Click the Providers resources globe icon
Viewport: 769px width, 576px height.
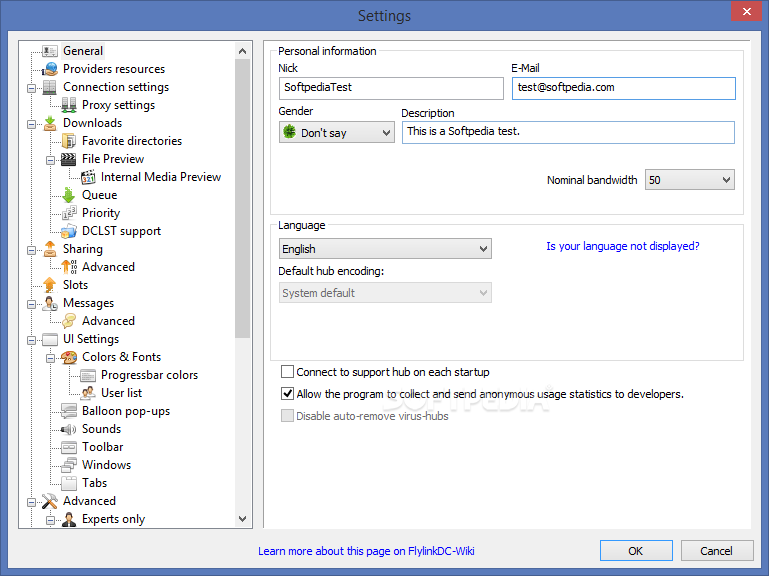click(50, 69)
